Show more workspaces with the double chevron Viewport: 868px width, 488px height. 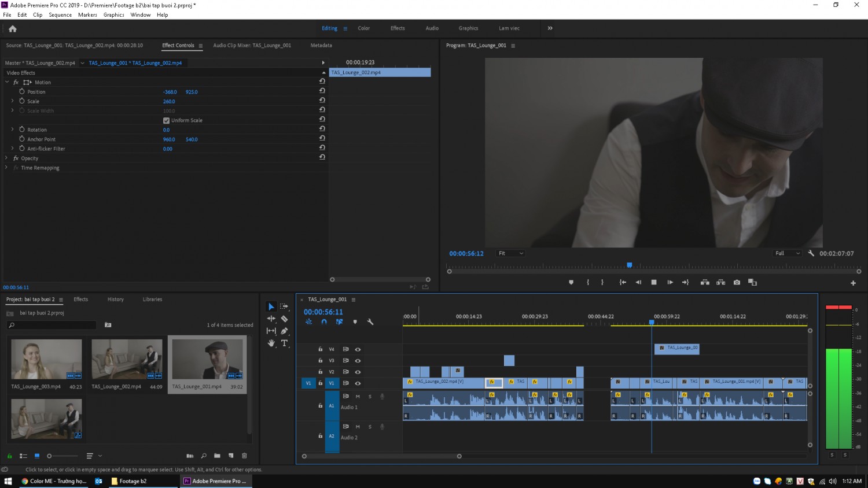pos(550,28)
